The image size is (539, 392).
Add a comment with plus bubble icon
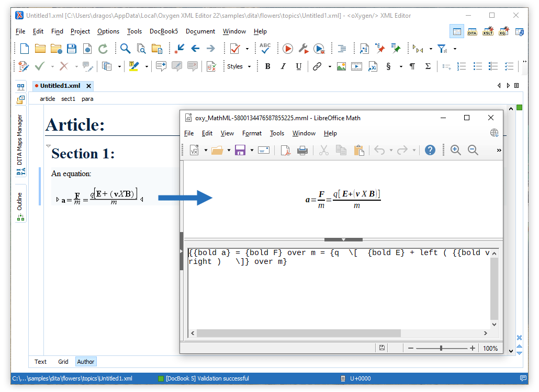pos(161,66)
